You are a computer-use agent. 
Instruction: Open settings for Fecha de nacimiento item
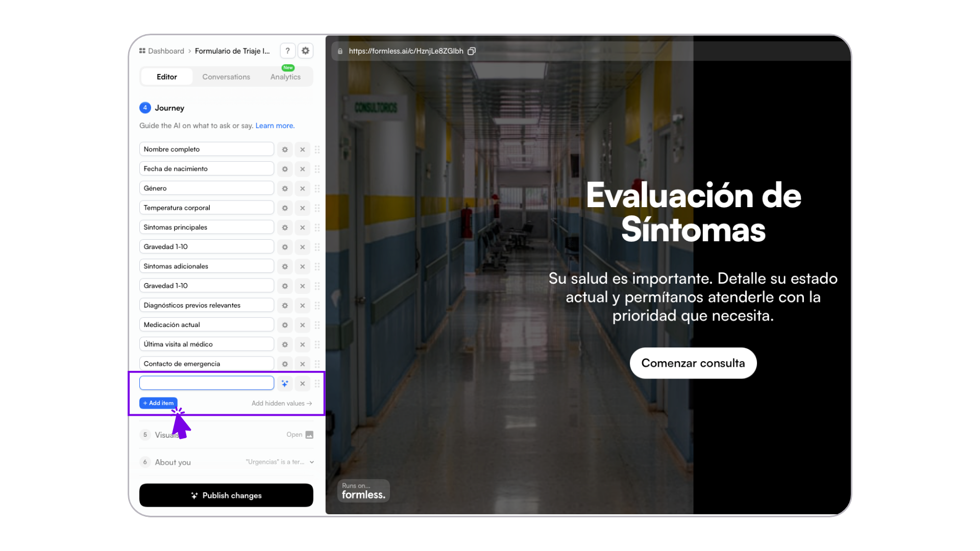point(285,169)
